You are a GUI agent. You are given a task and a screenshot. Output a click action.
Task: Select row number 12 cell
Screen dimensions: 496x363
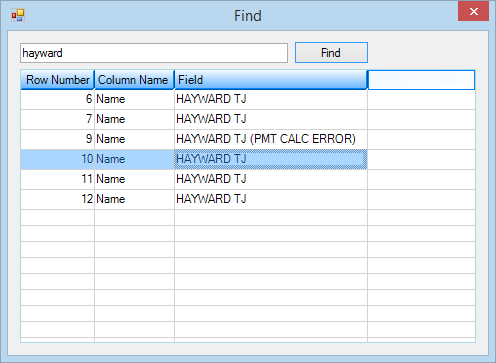pyautogui.click(x=57, y=199)
